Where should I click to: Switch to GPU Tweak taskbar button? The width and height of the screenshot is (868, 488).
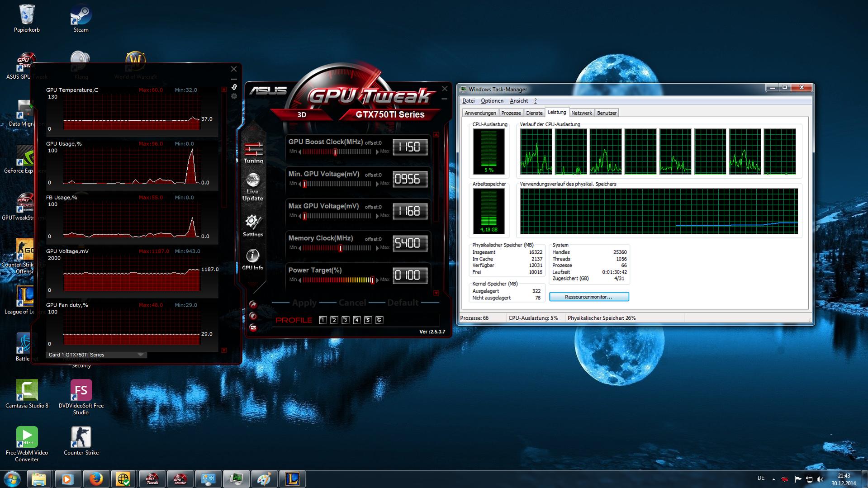click(152, 479)
